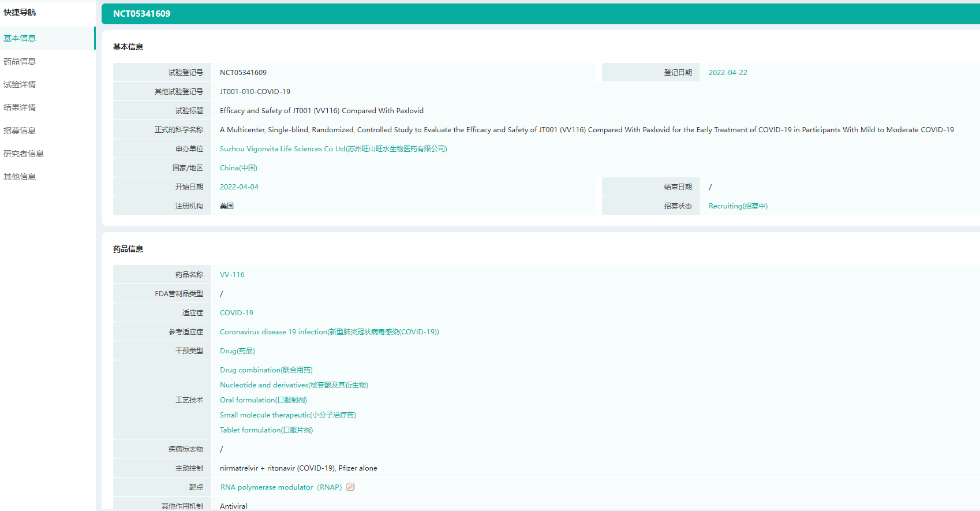Click the registration date 2022-04-22 link
Screen dimensions: 980x511
click(728, 73)
